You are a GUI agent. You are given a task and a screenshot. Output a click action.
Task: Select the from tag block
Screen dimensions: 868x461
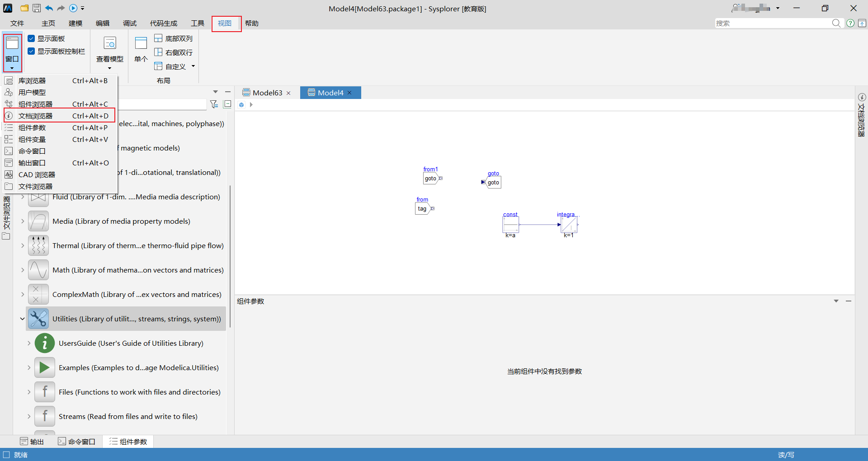424,208
